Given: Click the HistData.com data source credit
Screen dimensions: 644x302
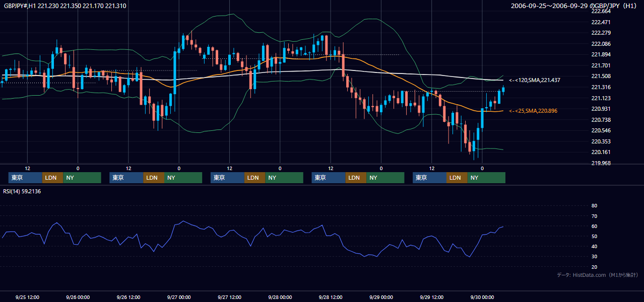Looking at the screenshot, I should (x=598, y=275).
